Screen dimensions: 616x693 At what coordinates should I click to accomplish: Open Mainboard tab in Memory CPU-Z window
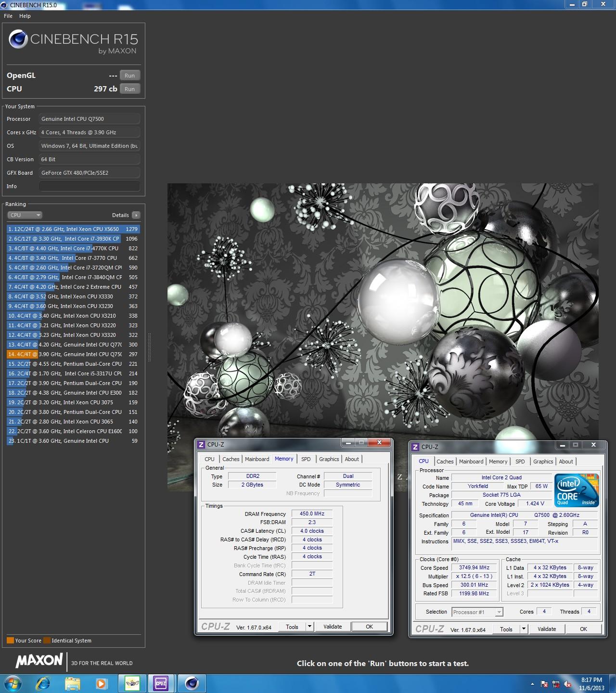coord(257,459)
